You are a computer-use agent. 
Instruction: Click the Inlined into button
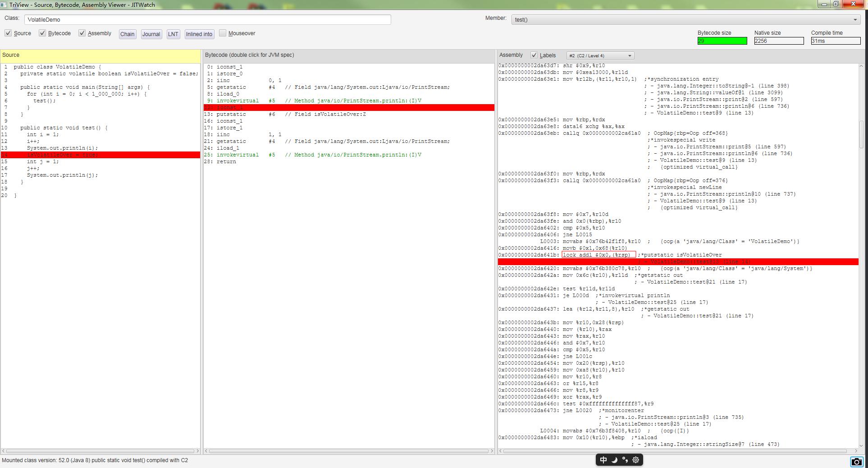point(199,34)
